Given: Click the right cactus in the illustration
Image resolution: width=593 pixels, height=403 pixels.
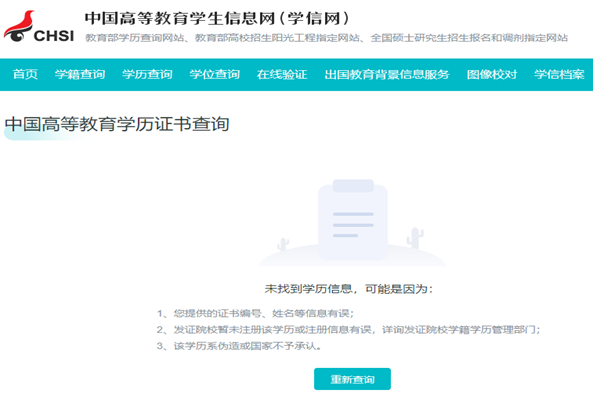Looking at the screenshot, I should (415, 238).
